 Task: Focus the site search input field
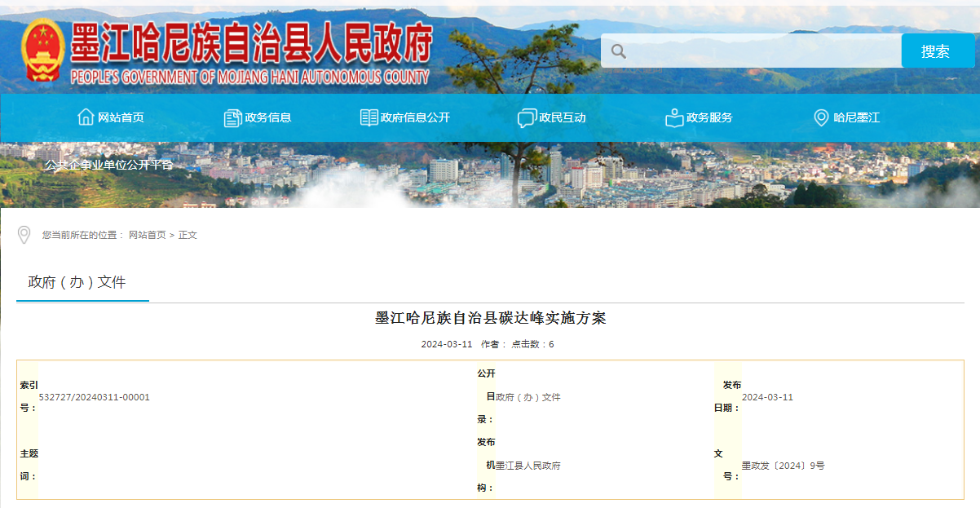(x=752, y=51)
